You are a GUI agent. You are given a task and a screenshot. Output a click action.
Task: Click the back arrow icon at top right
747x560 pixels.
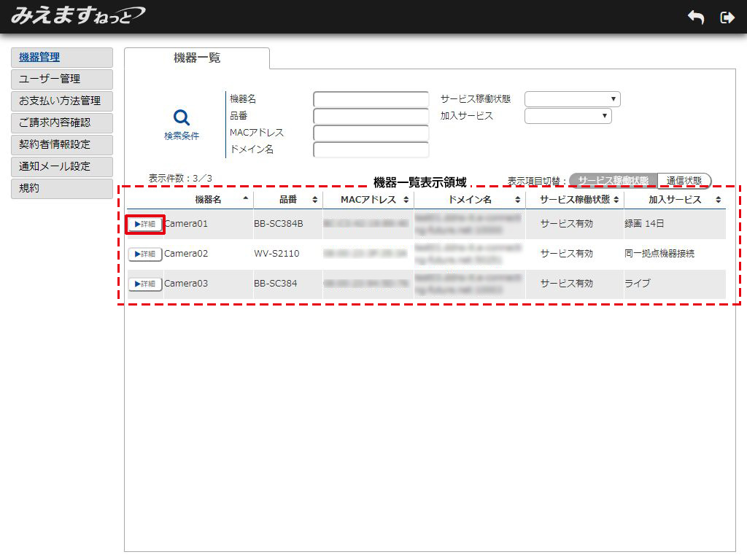click(695, 17)
